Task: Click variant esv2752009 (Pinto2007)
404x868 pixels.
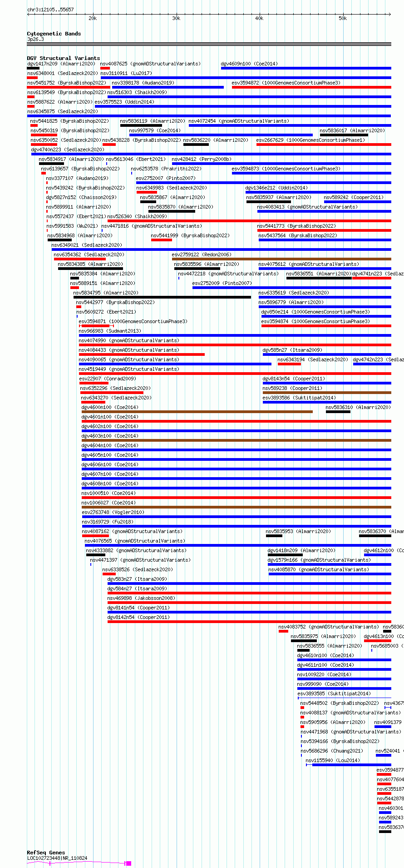Action: click(222, 283)
